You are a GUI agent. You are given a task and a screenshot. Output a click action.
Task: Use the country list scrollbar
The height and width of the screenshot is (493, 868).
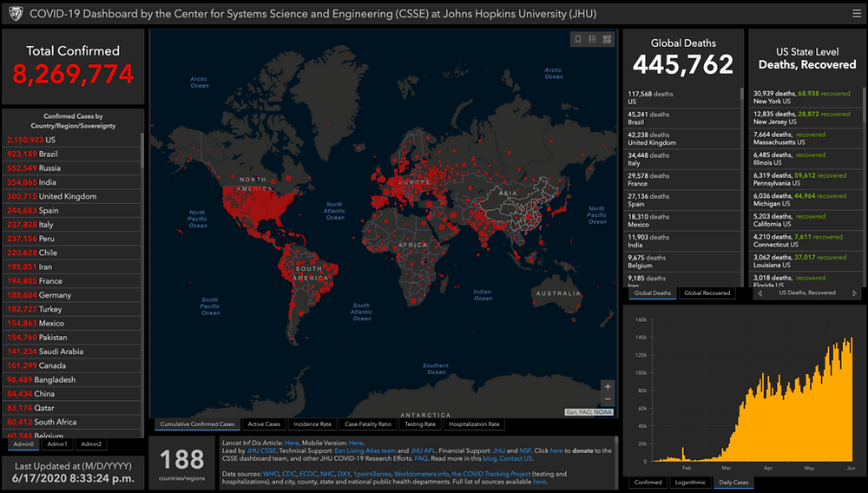[142, 150]
